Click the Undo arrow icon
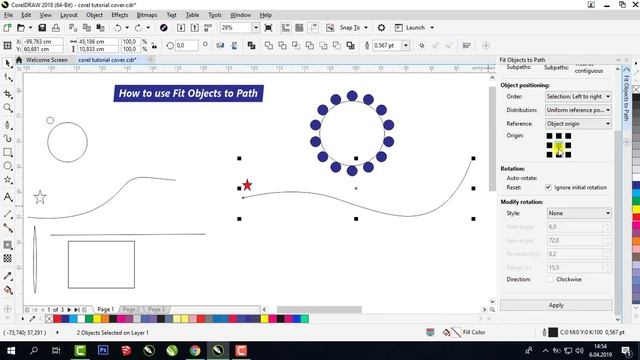Viewport: 640px width, 360px height. click(118, 28)
